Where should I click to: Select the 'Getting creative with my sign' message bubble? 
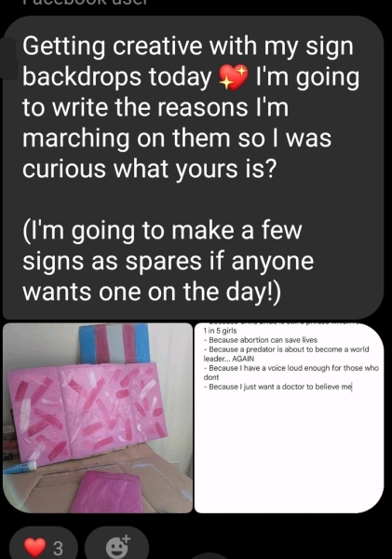click(193, 168)
